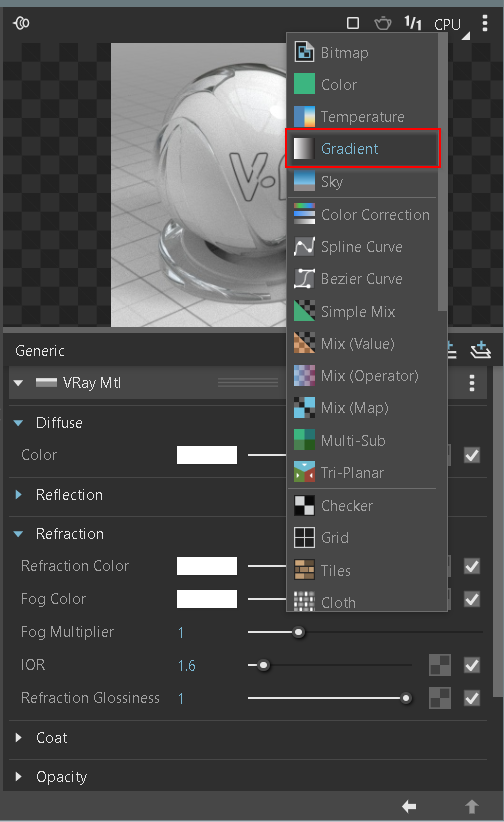Screen dimensions: 504x822
Task: Click the CPU render engine selector
Action: point(447,24)
